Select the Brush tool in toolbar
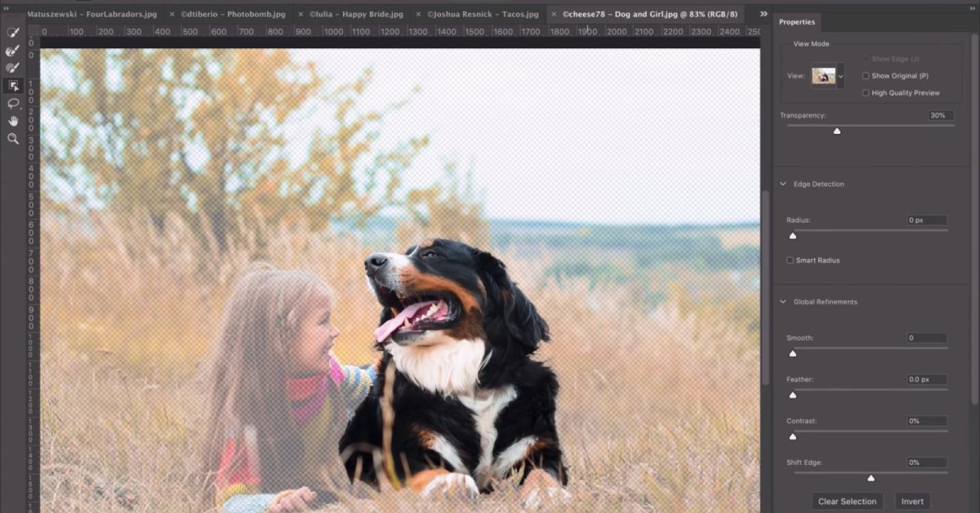 tap(13, 68)
